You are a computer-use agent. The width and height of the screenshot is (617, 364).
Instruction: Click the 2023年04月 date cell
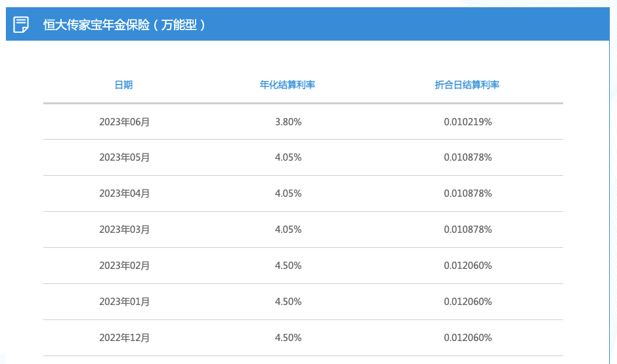(x=124, y=193)
